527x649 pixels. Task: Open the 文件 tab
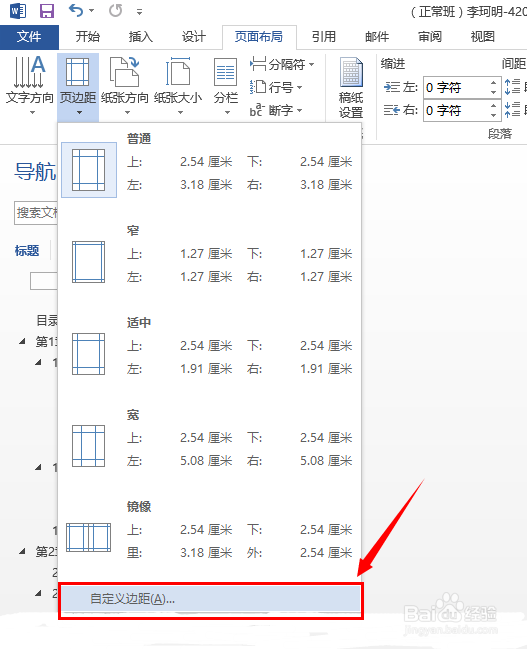29,37
